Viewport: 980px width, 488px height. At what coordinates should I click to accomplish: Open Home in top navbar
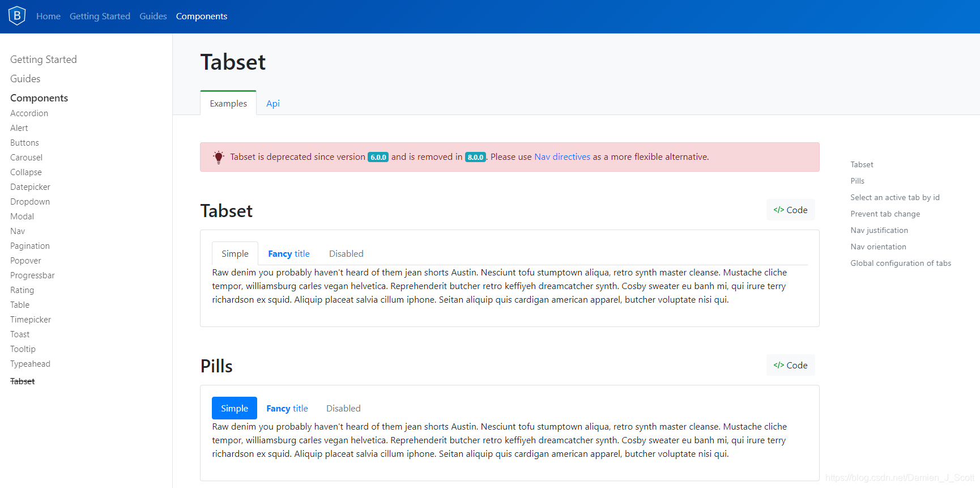tap(48, 16)
